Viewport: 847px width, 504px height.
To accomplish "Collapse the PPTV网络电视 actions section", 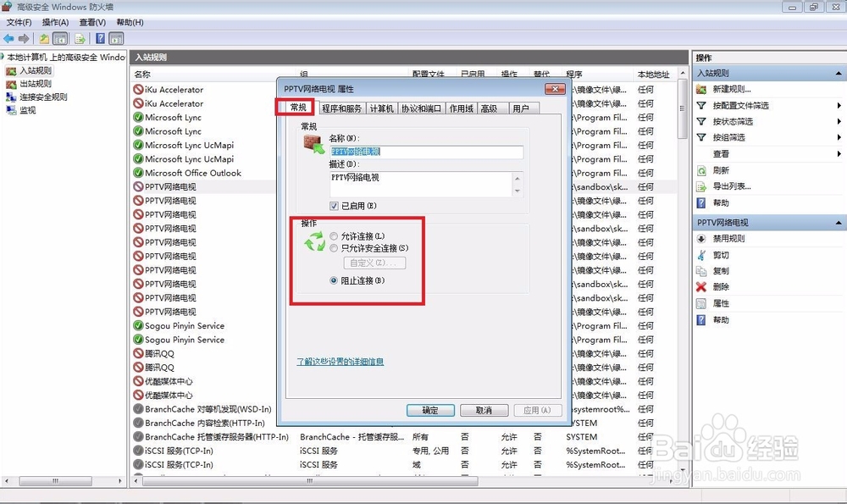I will click(839, 223).
